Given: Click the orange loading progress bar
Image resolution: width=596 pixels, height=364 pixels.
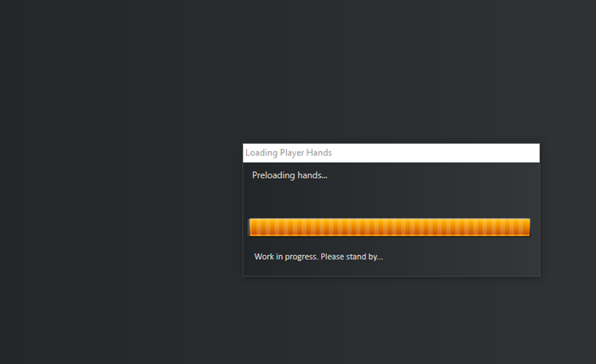Looking at the screenshot, I should (x=389, y=227).
